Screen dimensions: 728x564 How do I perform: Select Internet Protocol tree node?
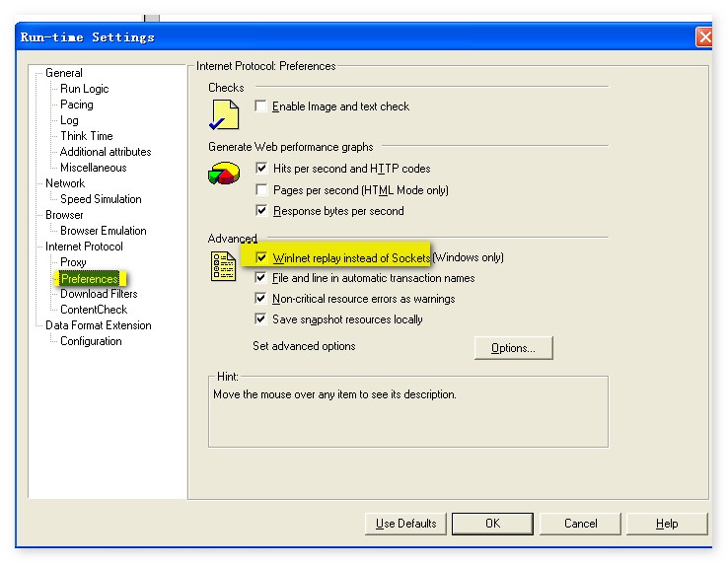(x=84, y=247)
